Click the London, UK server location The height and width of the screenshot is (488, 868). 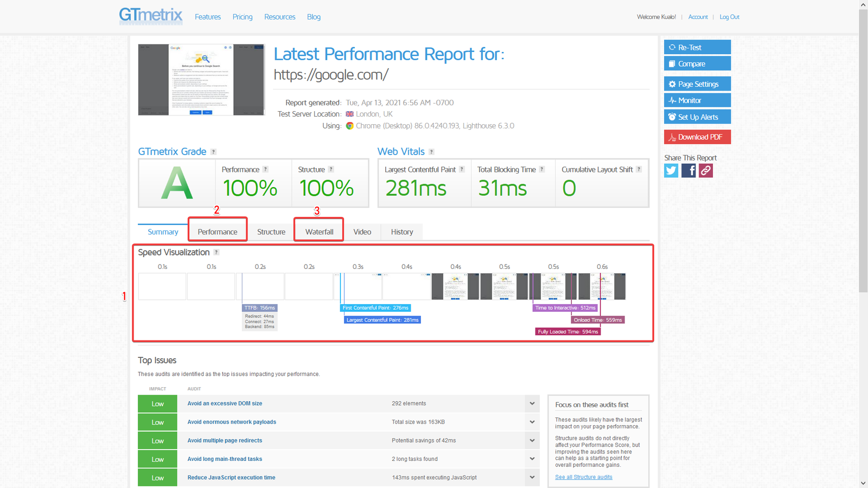374,114
